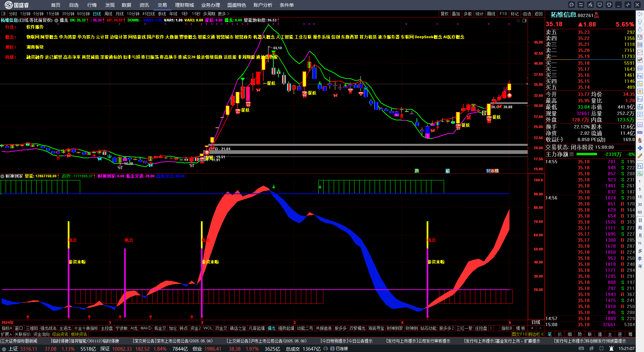This screenshot has height=352, width=644.
Task: Collapse the 财神到家 indicator panel circle toggle
Action: pos(2,176)
